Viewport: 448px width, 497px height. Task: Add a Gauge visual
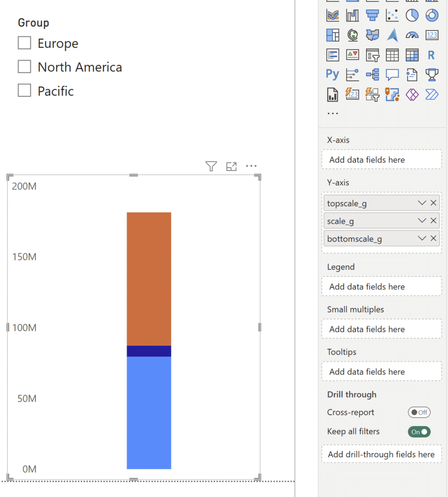(x=411, y=34)
